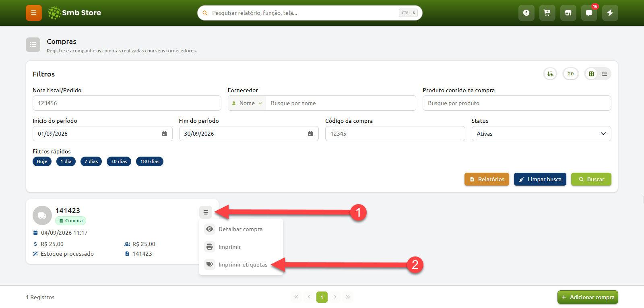
Task: Click the last page double-arrow button
Action: click(x=348, y=297)
